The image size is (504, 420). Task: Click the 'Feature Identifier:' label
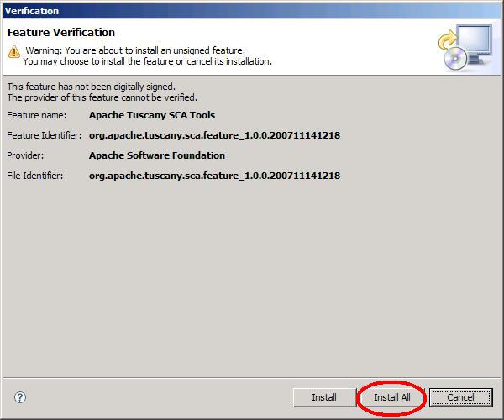pos(44,135)
